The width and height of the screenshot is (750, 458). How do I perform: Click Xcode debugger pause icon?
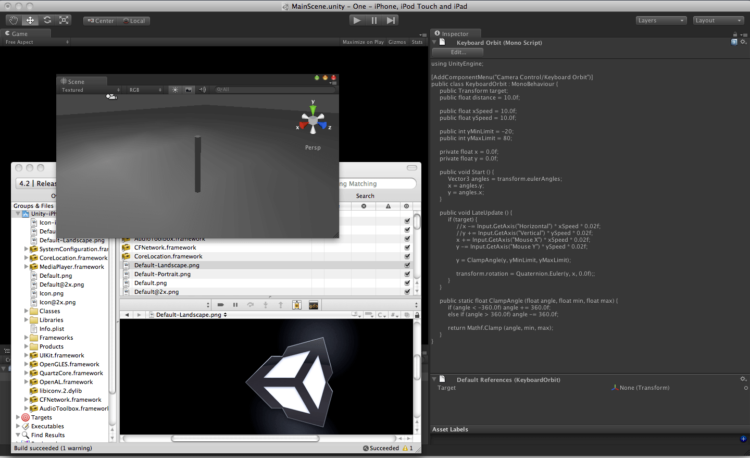(x=235, y=305)
